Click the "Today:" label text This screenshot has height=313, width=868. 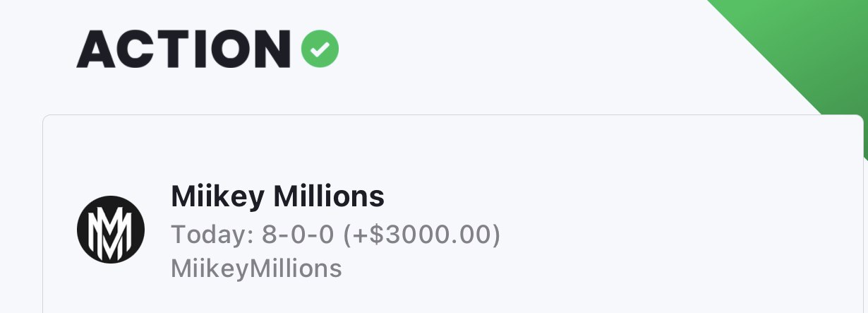click(x=211, y=235)
